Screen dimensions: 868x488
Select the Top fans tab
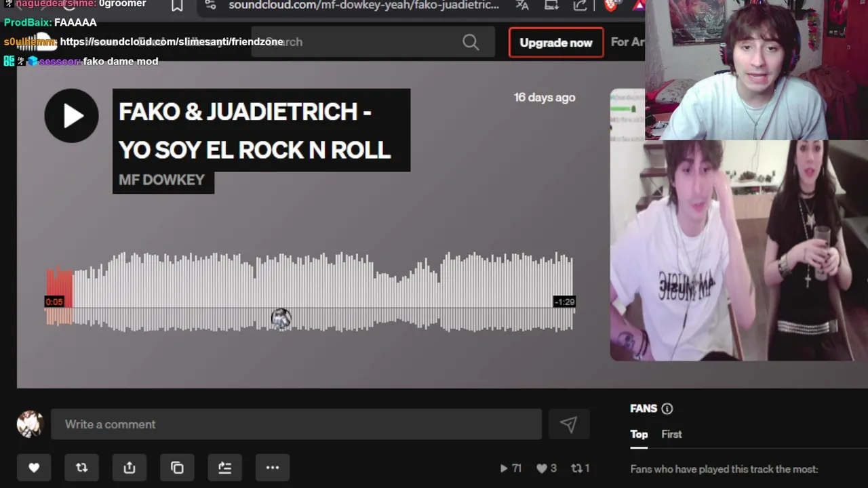point(639,434)
